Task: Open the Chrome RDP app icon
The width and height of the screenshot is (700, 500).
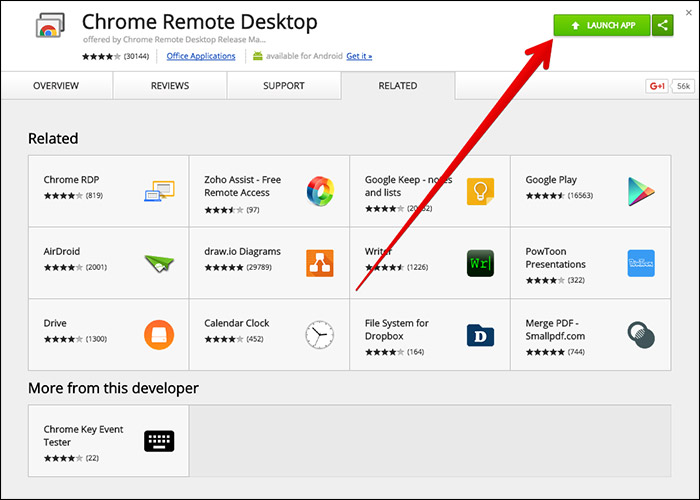Action: point(158,190)
